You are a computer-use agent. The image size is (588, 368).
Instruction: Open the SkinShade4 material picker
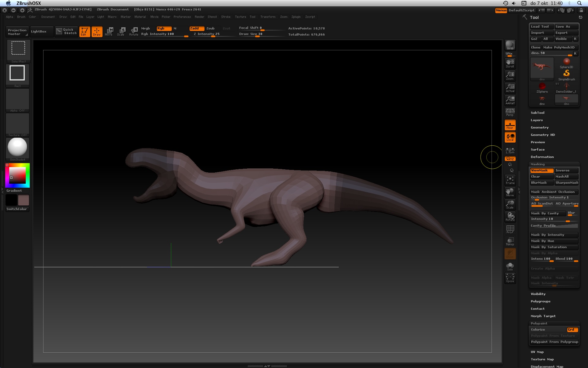(x=17, y=149)
